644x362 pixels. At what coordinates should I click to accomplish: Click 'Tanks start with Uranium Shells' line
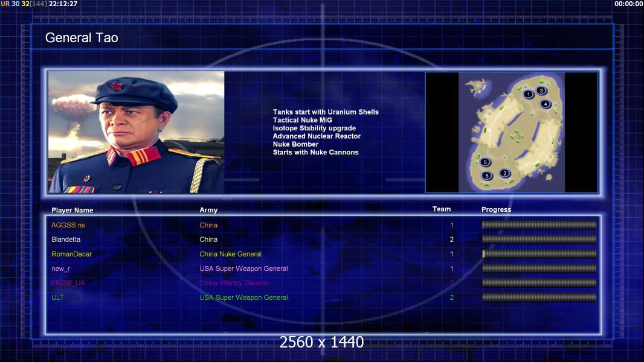pyautogui.click(x=326, y=112)
